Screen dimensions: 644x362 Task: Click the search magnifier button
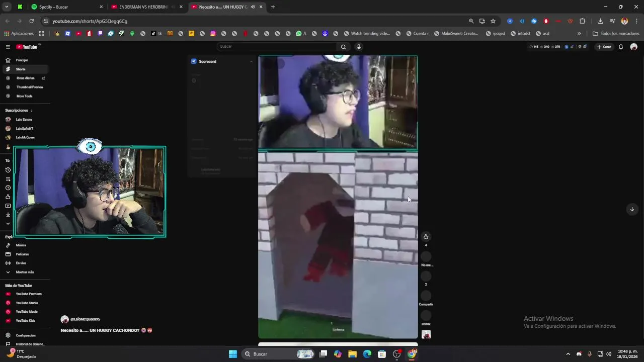344,47
